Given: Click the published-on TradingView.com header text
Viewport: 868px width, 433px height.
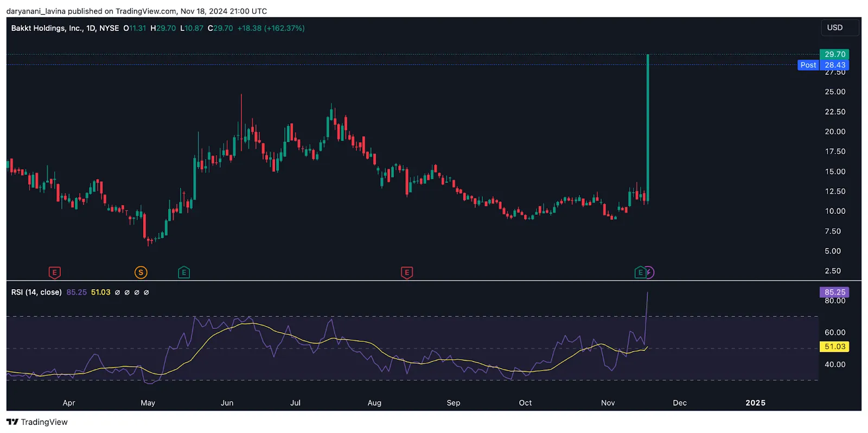Looking at the screenshot, I should [x=137, y=11].
